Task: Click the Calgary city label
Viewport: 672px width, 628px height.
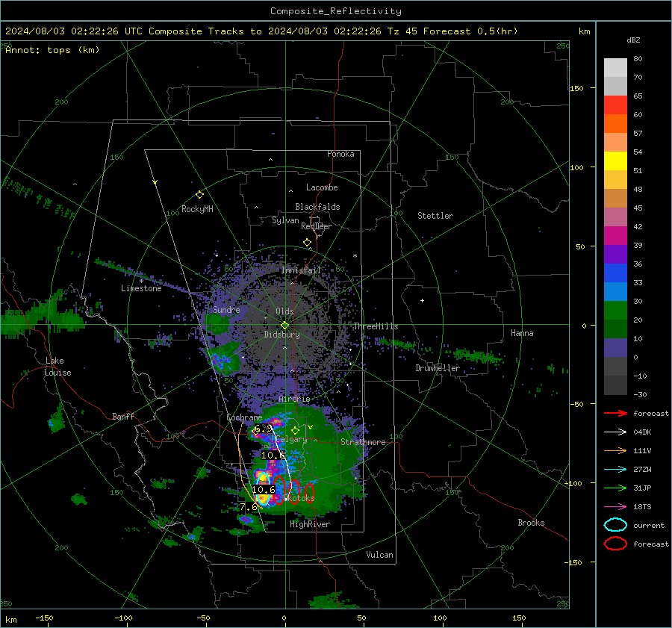Action: pyautogui.click(x=291, y=440)
